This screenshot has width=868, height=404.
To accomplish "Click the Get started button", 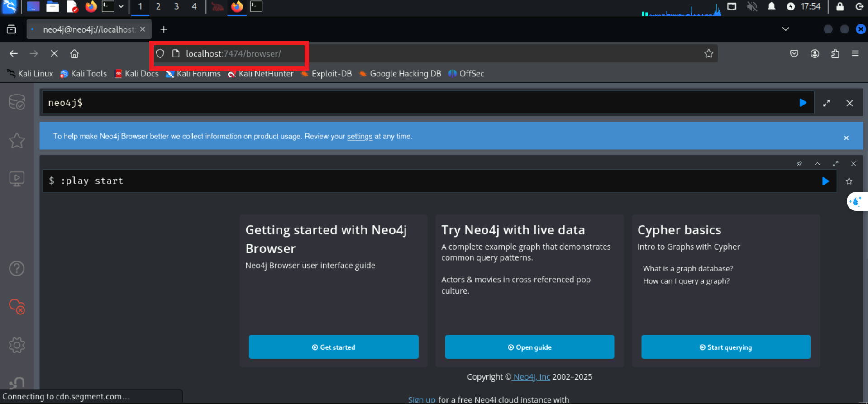I will tap(334, 347).
